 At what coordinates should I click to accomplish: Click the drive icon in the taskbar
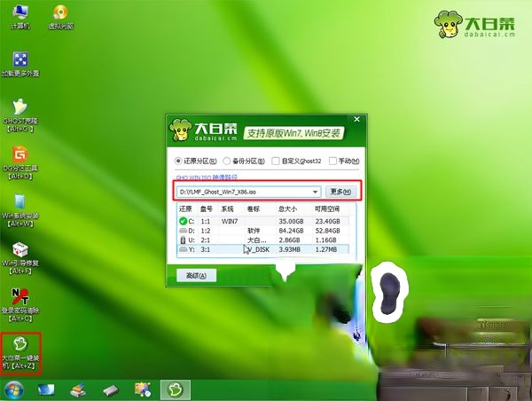click(111, 390)
